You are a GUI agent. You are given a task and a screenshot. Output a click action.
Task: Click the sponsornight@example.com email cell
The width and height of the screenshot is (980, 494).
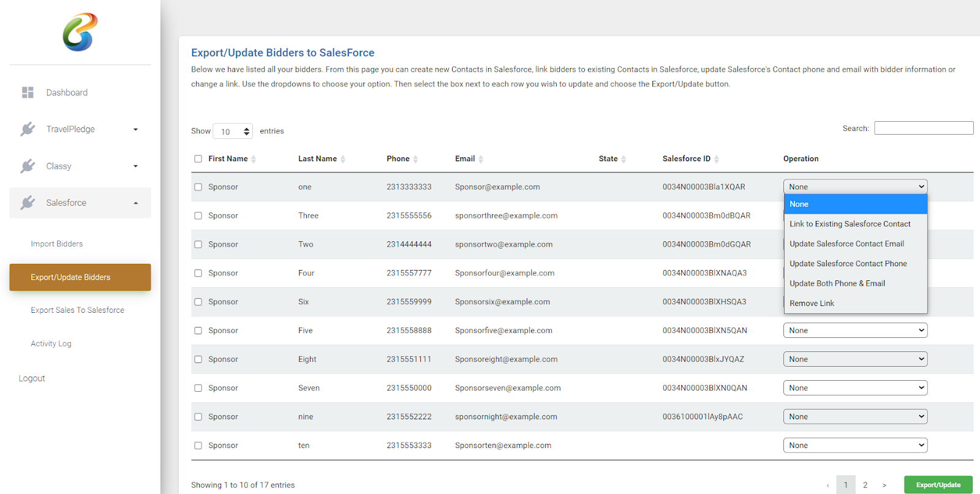coord(506,417)
